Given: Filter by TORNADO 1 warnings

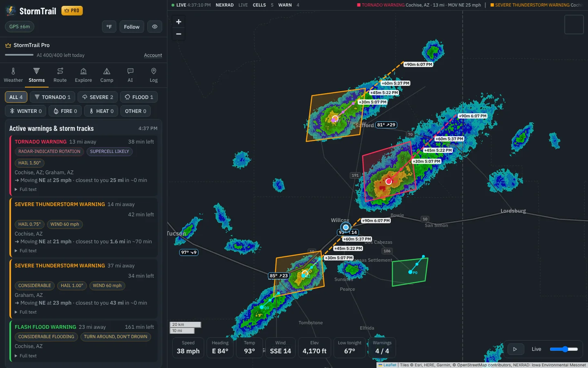Looking at the screenshot, I should pyautogui.click(x=53, y=97).
